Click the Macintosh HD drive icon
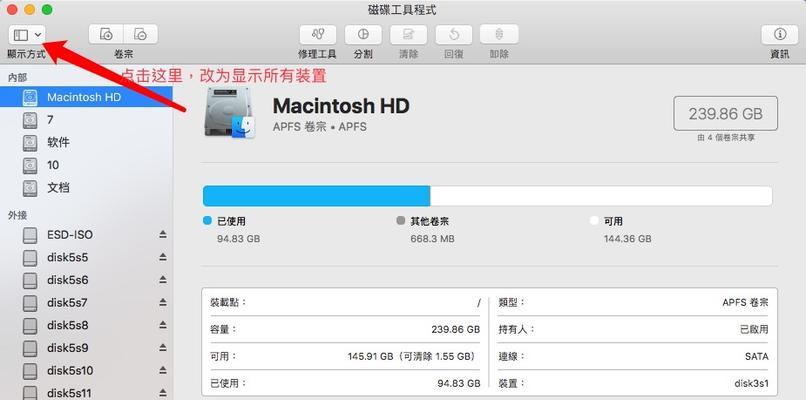The width and height of the screenshot is (806, 400). click(x=230, y=113)
